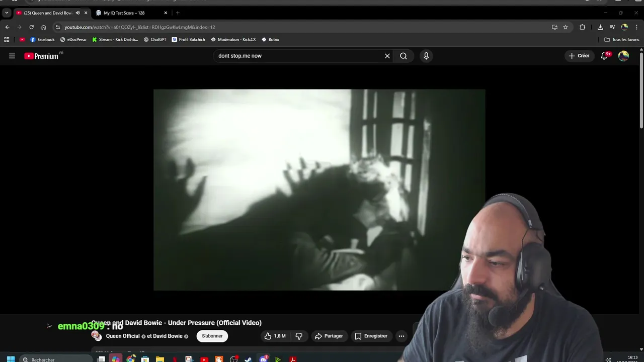The width and height of the screenshot is (644, 362).
Task: Run search with the magnifier button
Action: (x=404, y=56)
